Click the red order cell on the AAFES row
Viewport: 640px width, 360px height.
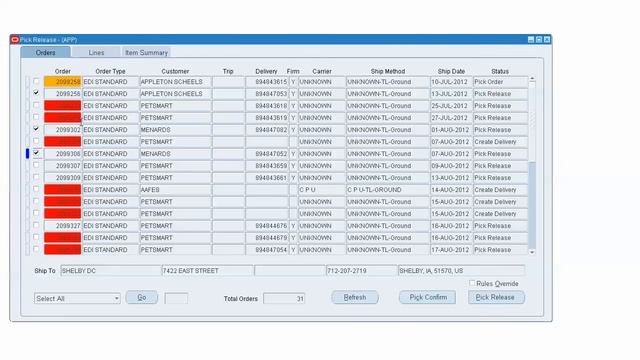point(62,190)
